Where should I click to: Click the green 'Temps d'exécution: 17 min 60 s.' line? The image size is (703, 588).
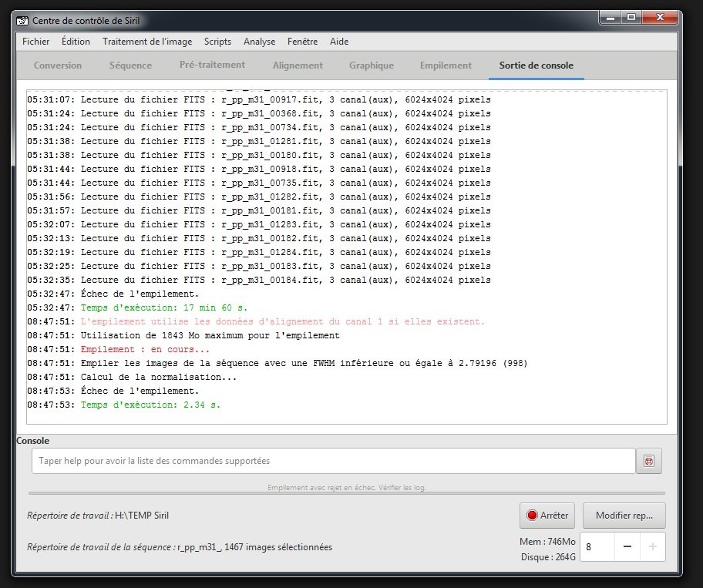[x=137, y=308]
